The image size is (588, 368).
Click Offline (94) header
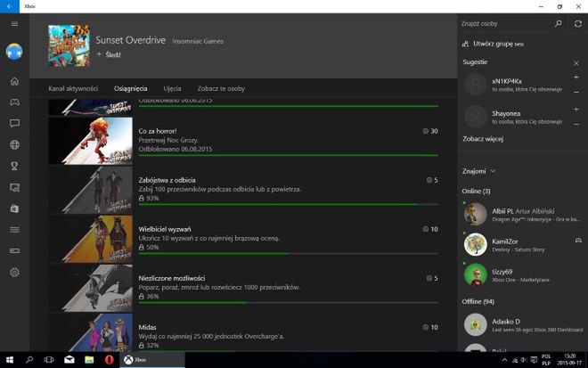coord(478,301)
